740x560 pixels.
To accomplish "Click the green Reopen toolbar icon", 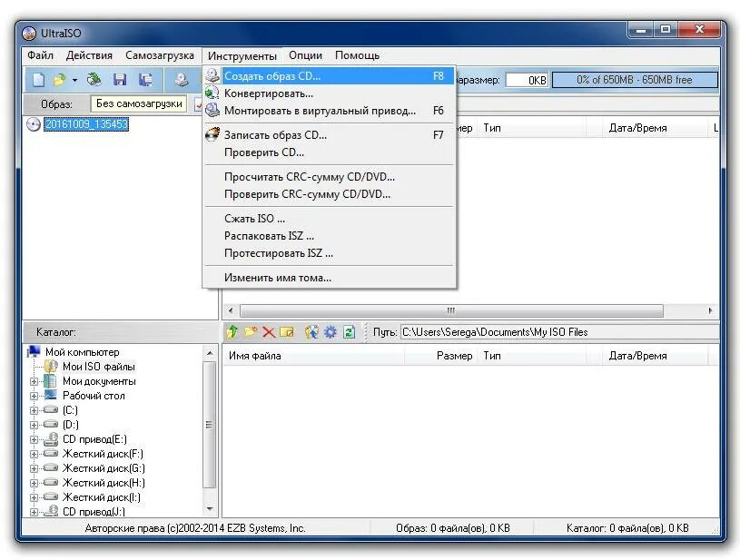I will pos(94,79).
